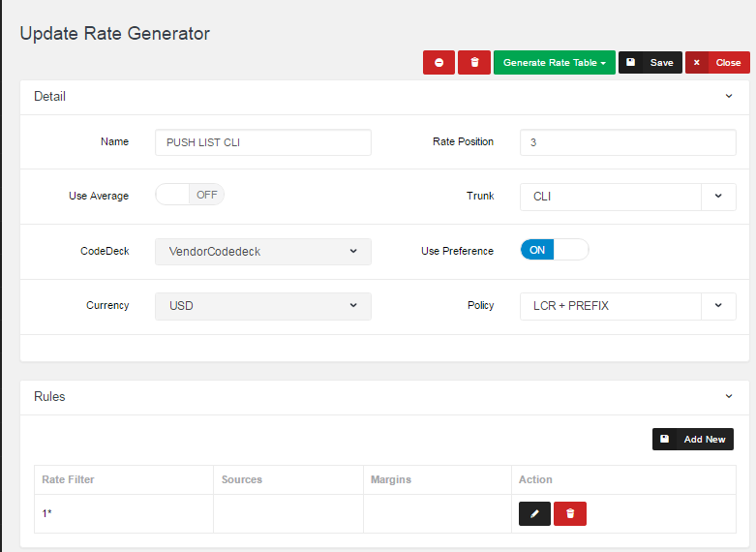Toggle the Use Preference switch off

pyautogui.click(x=554, y=250)
